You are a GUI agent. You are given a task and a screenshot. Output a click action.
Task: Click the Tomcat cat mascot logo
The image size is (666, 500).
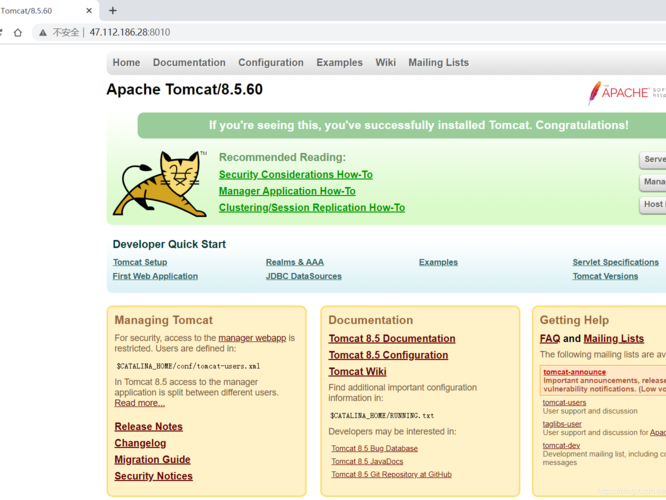(x=160, y=184)
